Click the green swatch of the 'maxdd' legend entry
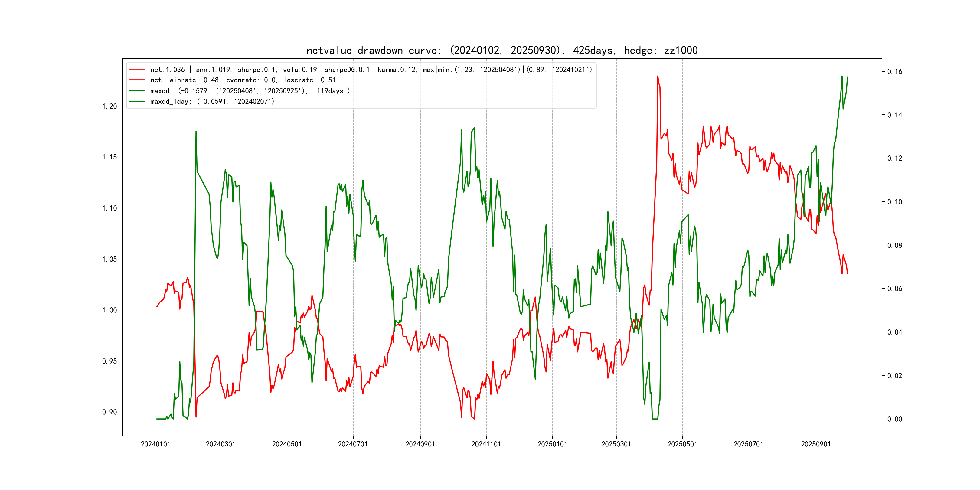The width and height of the screenshot is (980, 490). tap(137, 91)
